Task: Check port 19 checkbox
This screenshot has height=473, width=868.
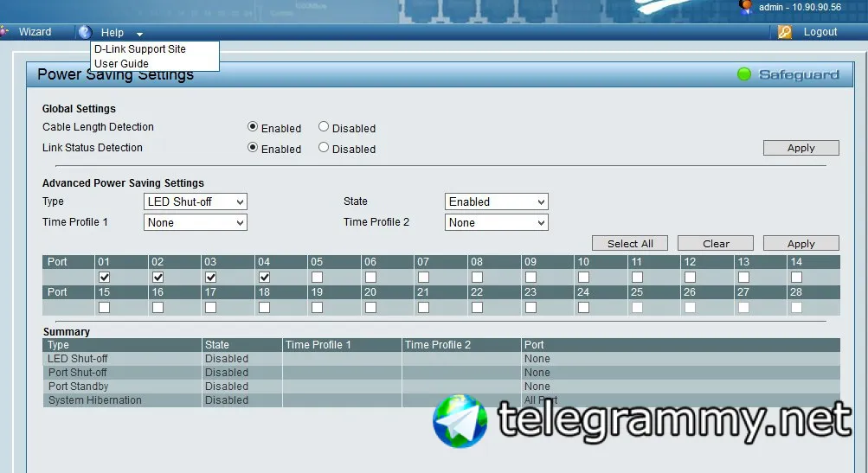Action: [x=318, y=307]
